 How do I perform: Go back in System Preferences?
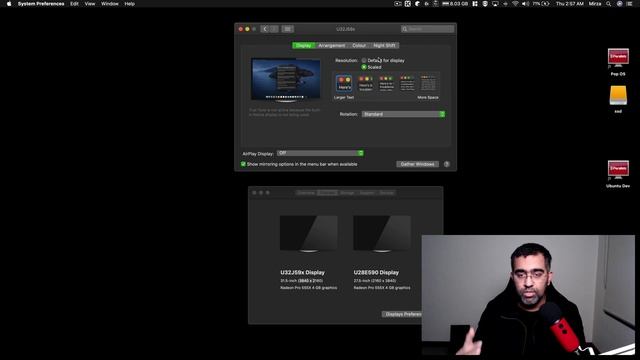pos(265,29)
